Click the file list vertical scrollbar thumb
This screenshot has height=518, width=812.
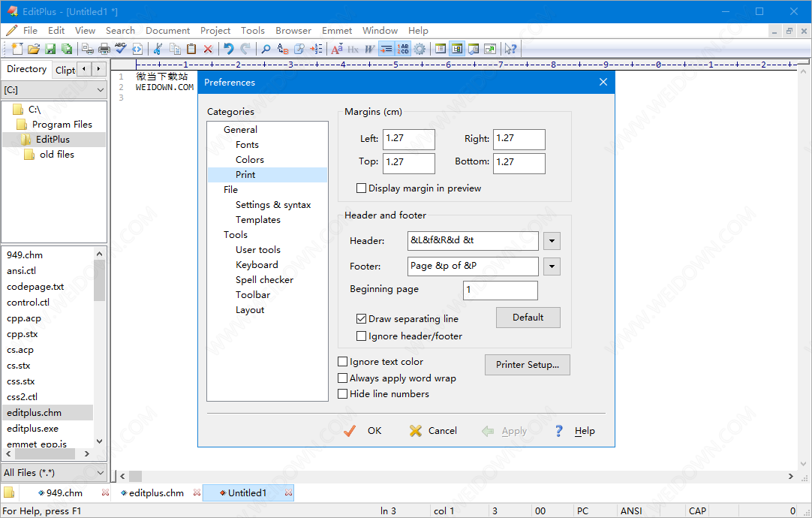click(x=99, y=280)
